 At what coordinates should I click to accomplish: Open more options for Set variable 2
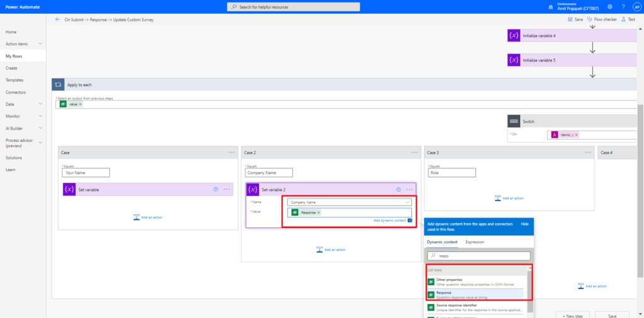(409, 190)
